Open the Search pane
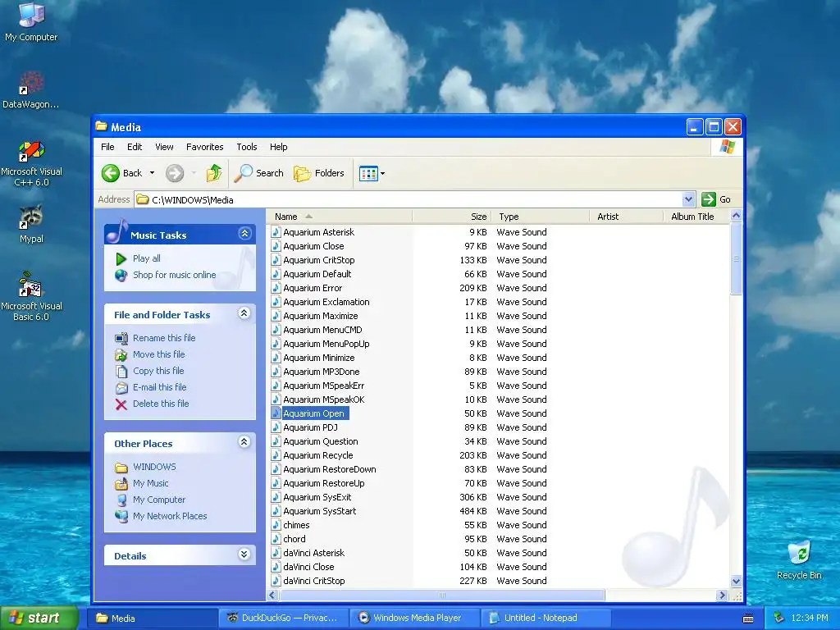The height and width of the screenshot is (630, 840). (258, 173)
